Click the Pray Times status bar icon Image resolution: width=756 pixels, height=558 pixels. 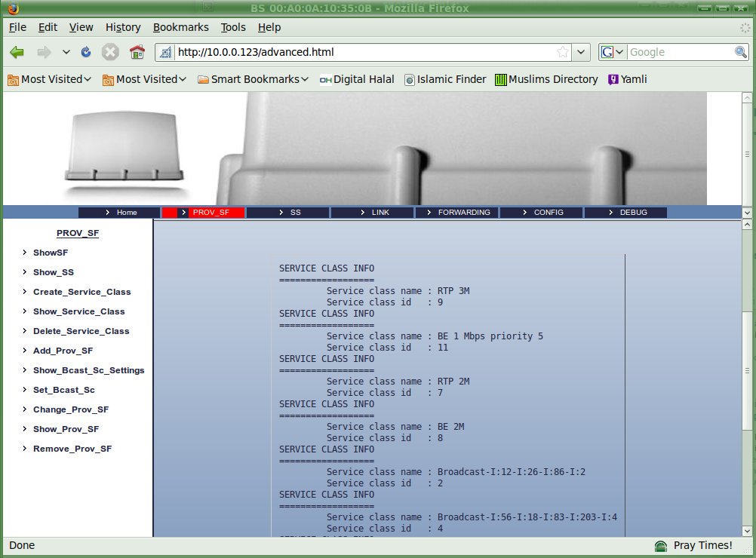pyautogui.click(x=660, y=545)
